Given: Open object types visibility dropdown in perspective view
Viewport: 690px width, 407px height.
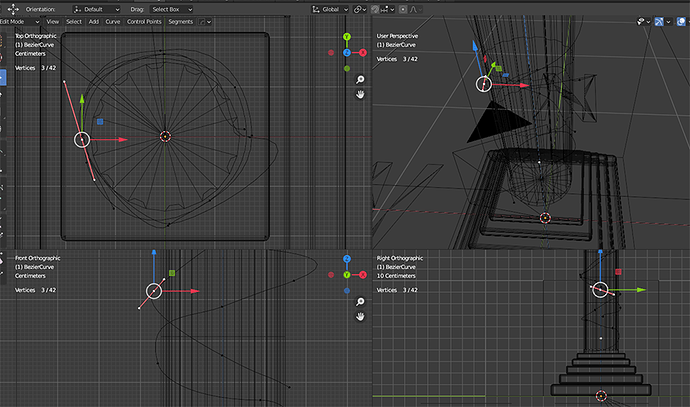Looking at the screenshot, I should 643,22.
